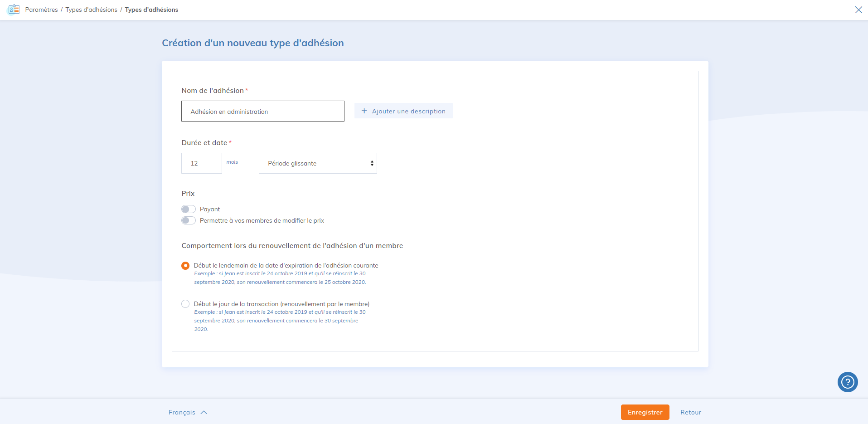Select renewal starting day after expiration
Viewport: 868px width, 424px height.
(x=185, y=266)
